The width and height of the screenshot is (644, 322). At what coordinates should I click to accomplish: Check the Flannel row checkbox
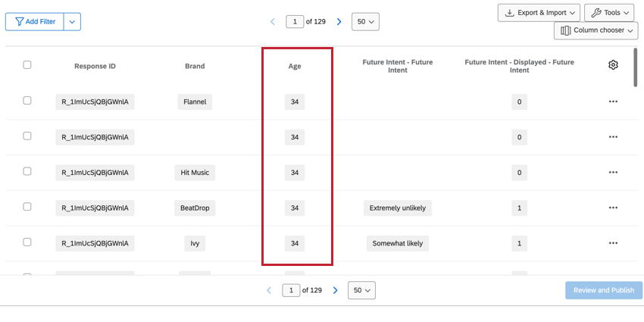click(27, 101)
